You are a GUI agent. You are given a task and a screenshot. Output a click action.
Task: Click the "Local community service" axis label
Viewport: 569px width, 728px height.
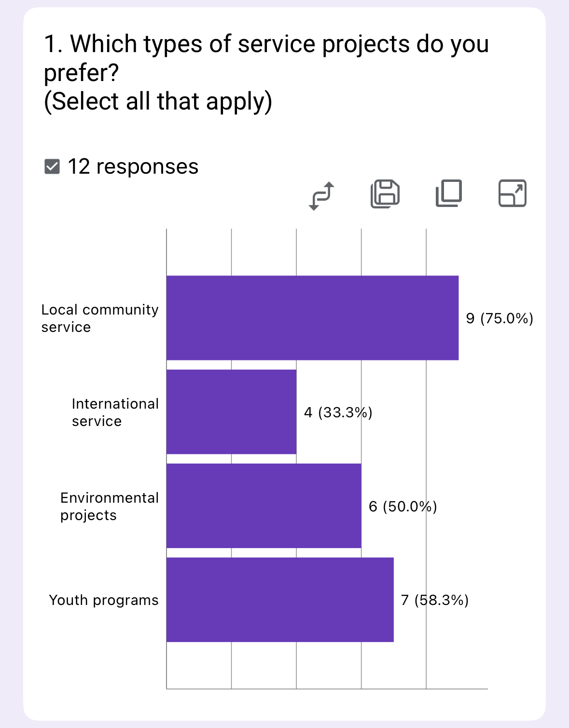pos(100,318)
